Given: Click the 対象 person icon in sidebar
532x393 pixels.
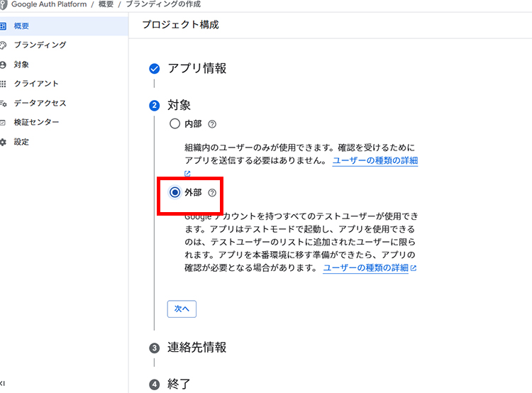Looking at the screenshot, I should coord(4,65).
